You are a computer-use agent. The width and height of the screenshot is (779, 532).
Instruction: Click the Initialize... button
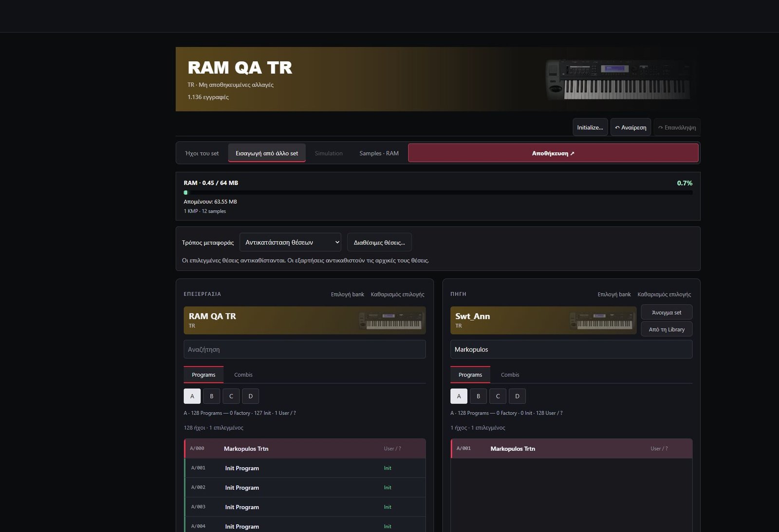coord(590,128)
